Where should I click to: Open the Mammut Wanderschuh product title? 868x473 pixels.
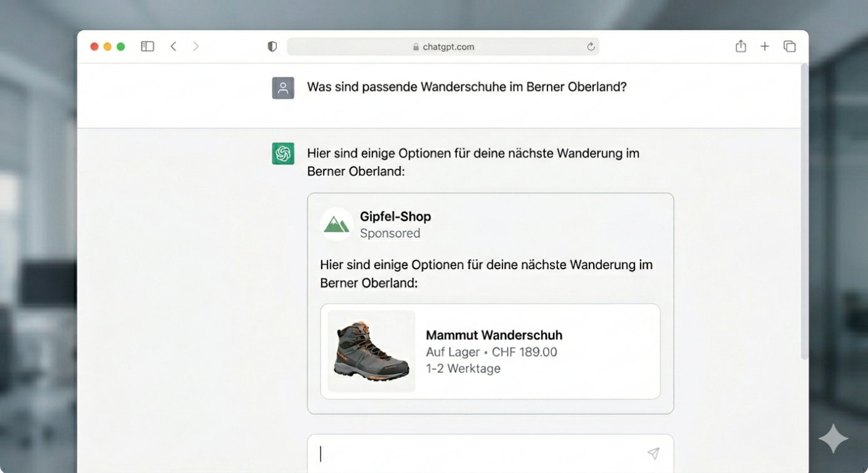(x=494, y=335)
